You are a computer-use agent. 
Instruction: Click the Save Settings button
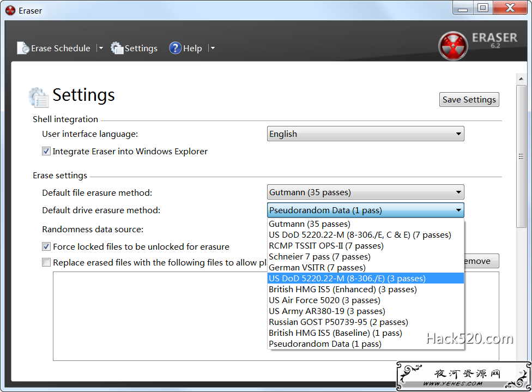[469, 99]
